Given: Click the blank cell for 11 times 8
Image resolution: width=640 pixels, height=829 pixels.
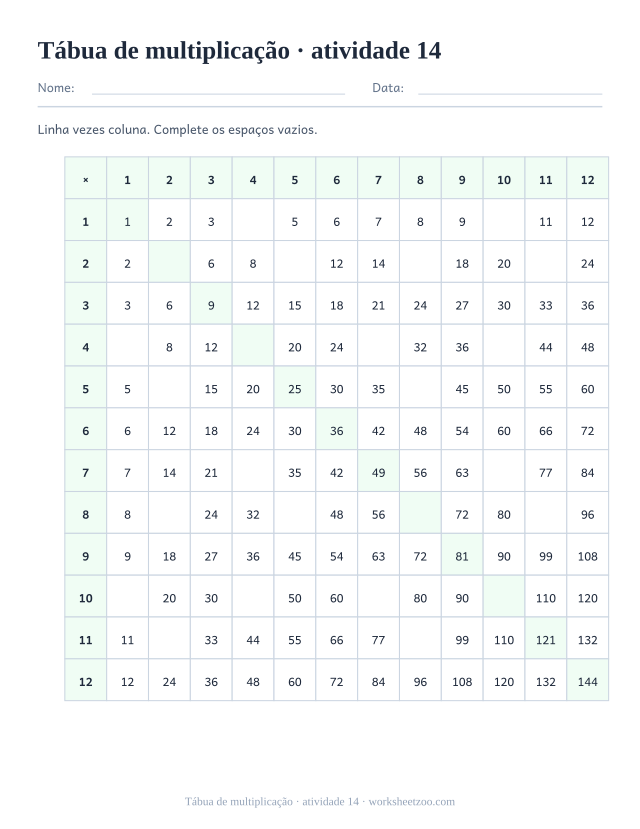Looking at the screenshot, I should [420, 640].
